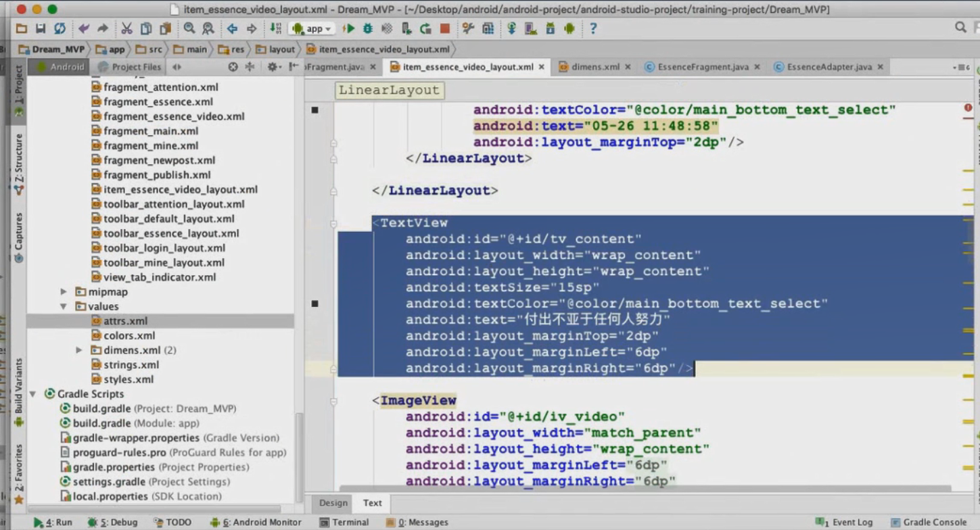Attach debugger to Android process icon
Viewport: 980px width, 530px height.
point(406,28)
